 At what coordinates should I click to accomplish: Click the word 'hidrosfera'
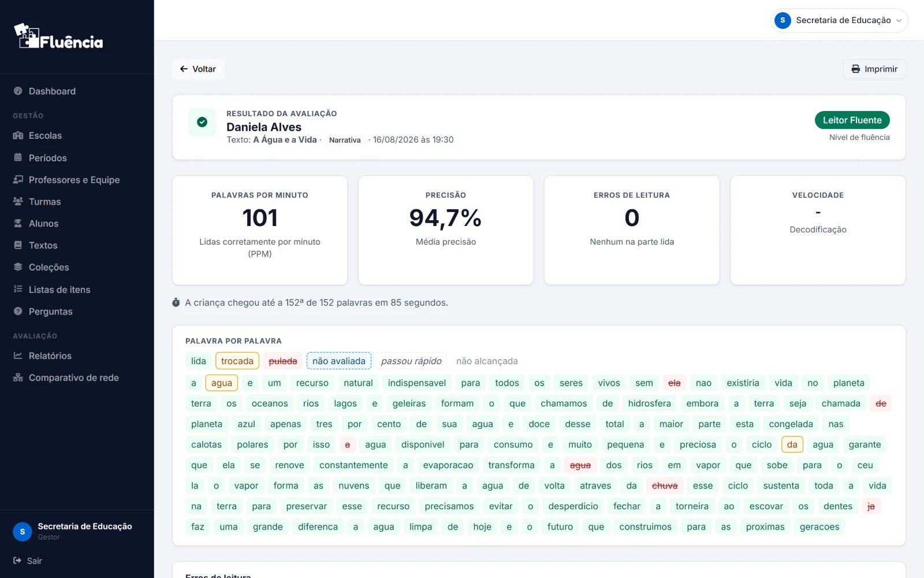point(650,403)
